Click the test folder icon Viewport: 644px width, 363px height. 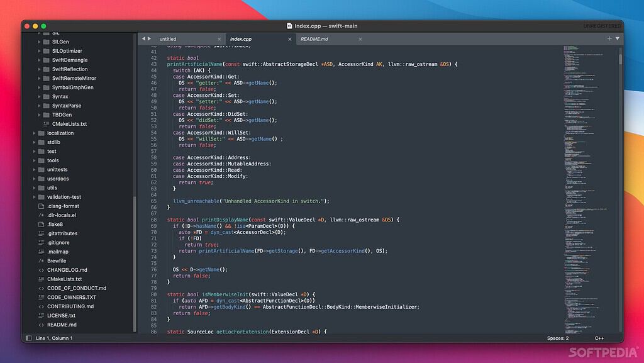(41, 151)
